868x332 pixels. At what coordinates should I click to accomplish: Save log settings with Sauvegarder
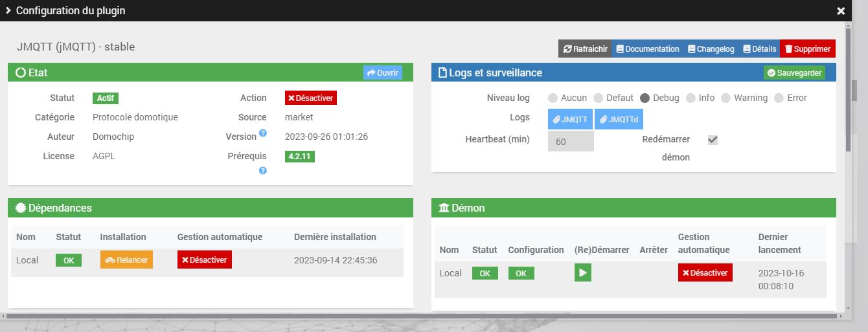[794, 73]
